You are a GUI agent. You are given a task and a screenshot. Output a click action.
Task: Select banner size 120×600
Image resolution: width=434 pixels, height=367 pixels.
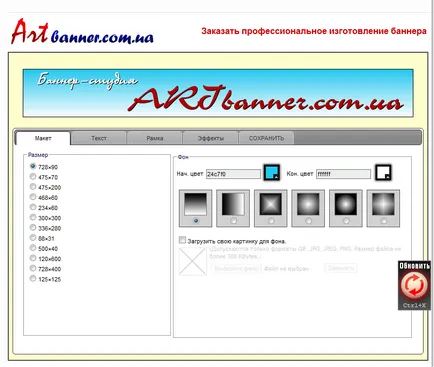33,258
